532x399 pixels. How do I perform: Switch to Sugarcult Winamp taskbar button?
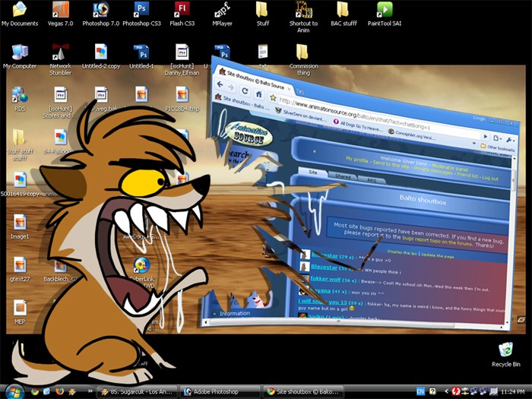pos(137,391)
